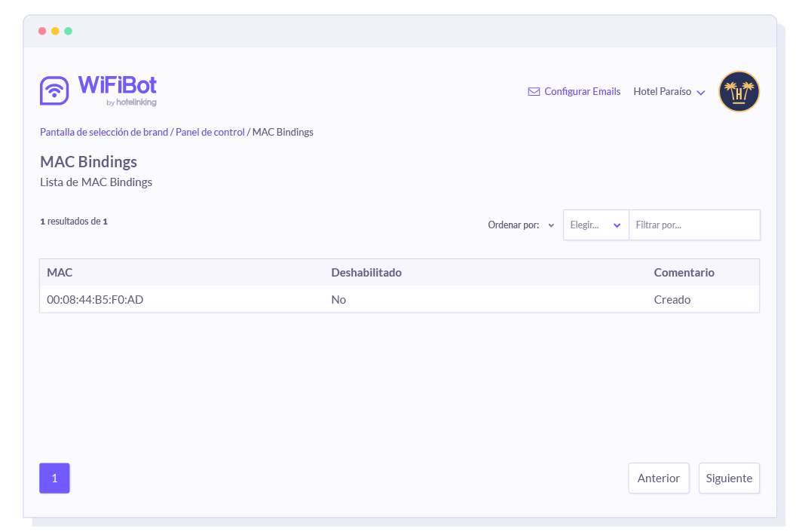The width and height of the screenshot is (799, 532).
Task: Focus the Filtrar por... input field
Action: pos(694,225)
